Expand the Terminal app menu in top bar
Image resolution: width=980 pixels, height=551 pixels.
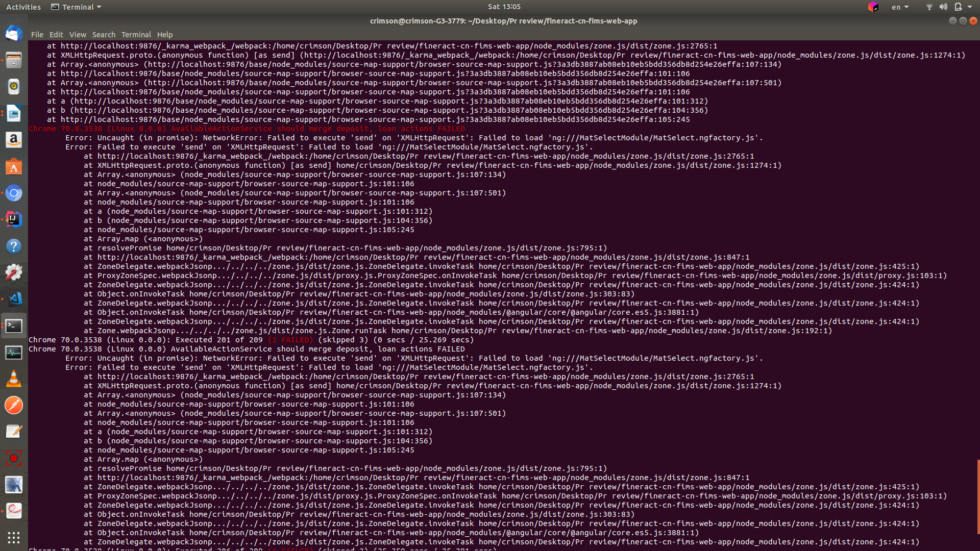[x=77, y=7]
